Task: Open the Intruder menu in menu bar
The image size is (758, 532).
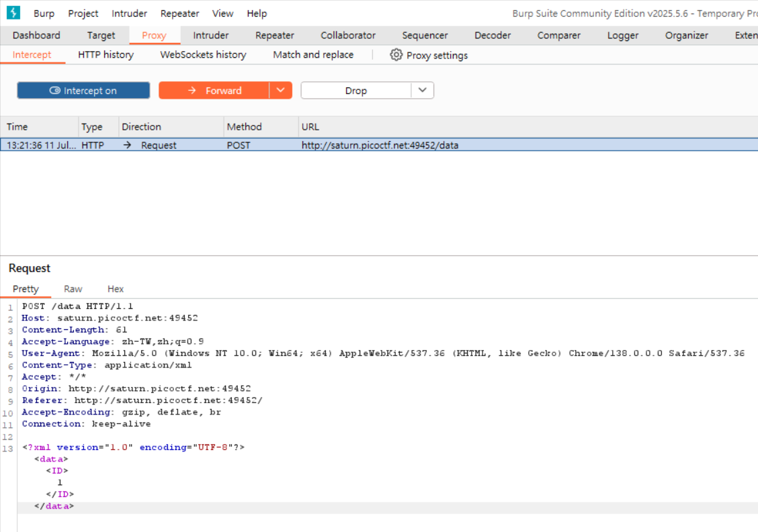Action: click(129, 13)
